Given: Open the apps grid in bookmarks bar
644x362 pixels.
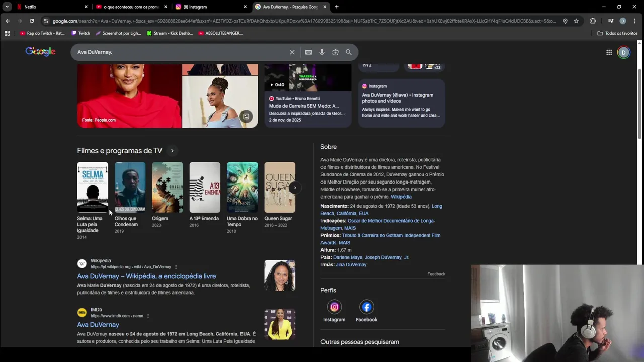Looking at the screenshot, I should 7,33.
